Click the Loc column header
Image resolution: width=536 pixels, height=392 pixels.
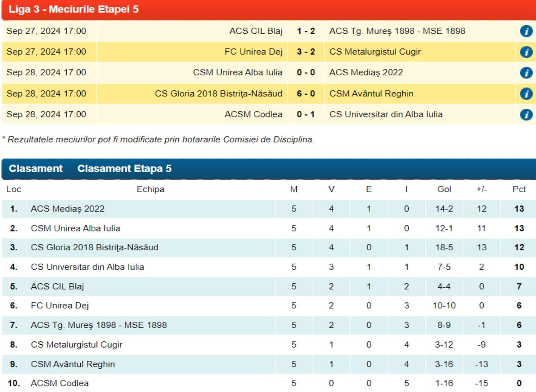[14, 189]
